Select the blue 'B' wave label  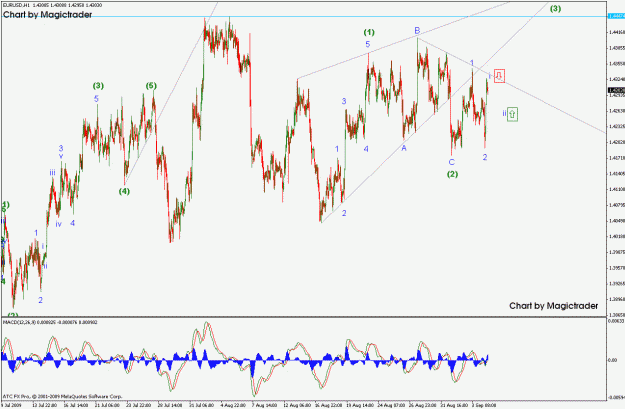tap(417, 31)
